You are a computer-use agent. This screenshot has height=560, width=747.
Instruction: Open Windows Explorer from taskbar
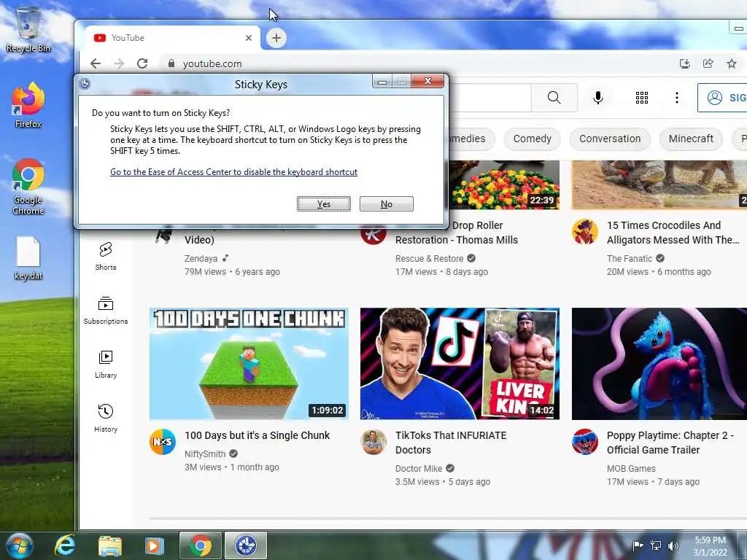[110, 545]
